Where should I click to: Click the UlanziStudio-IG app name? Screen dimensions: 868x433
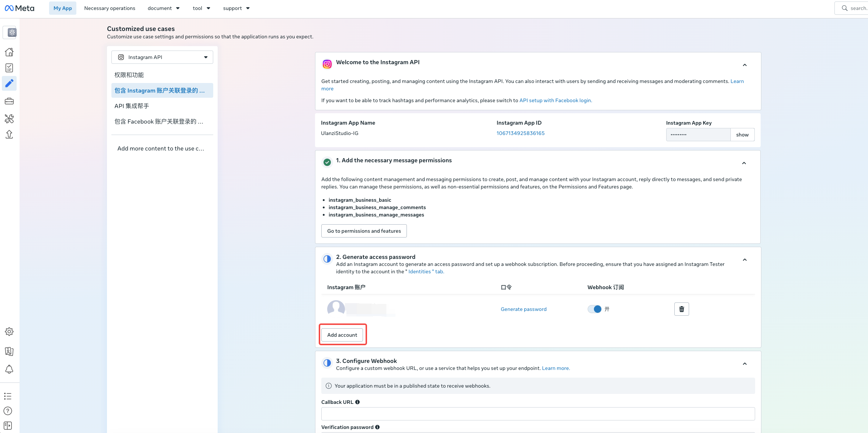click(x=339, y=133)
